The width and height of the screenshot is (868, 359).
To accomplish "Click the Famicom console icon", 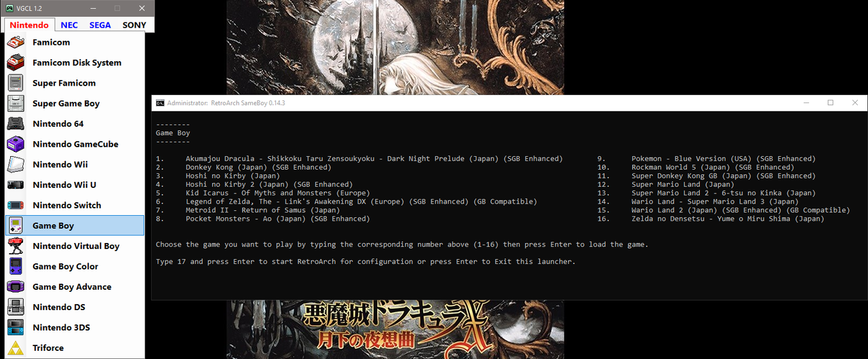I will coord(16,42).
